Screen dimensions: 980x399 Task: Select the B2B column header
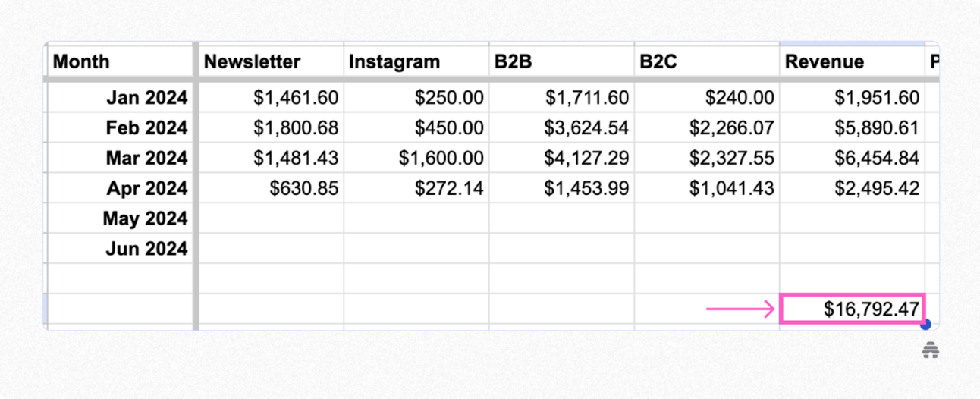point(561,61)
